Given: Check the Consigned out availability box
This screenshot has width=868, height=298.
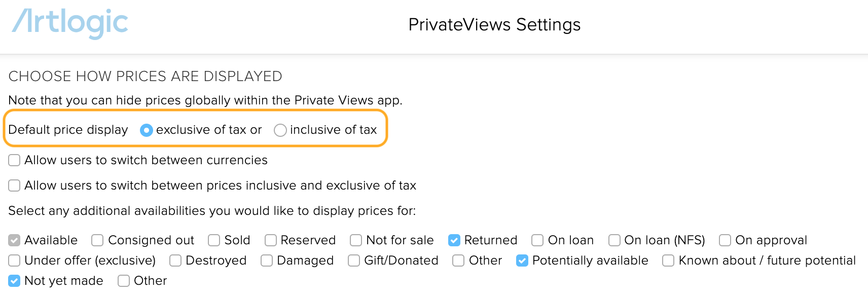Looking at the screenshot, I should coord(97,240).
